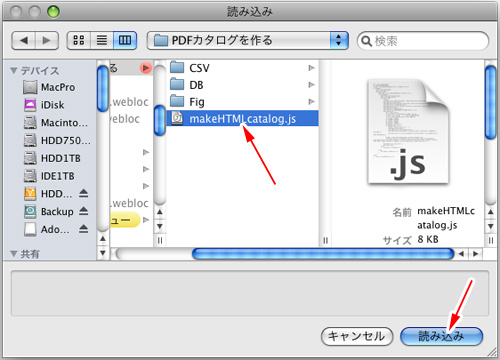Click the preview pane vertical scrollbar thumb
500x360 pixels.
(490, 102)
